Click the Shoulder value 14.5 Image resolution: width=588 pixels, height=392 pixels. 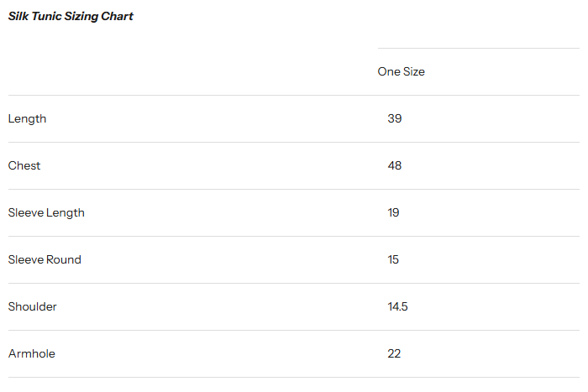click(x=397, y=307)
